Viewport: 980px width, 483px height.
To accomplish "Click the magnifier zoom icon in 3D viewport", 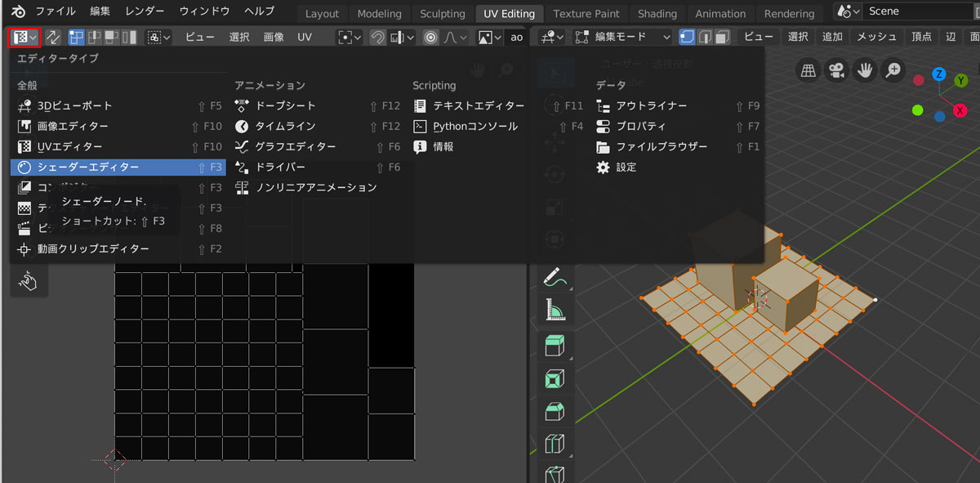I will tap(893, 70).
